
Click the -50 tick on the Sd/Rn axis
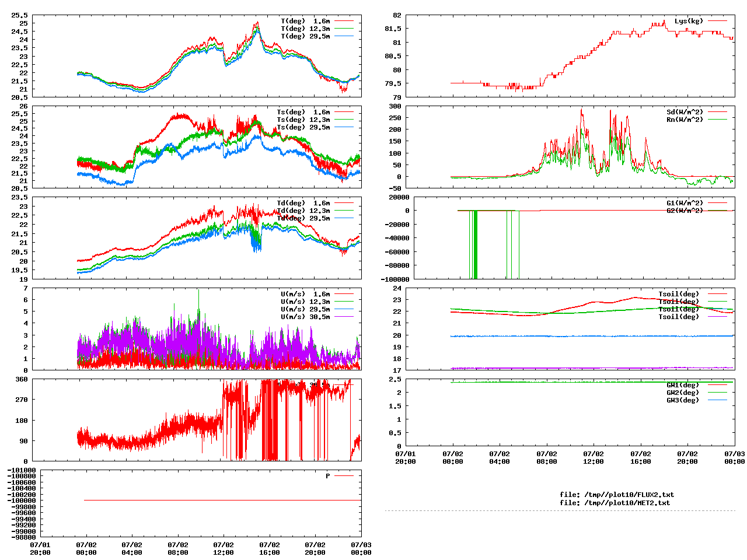tap(395, 188)
